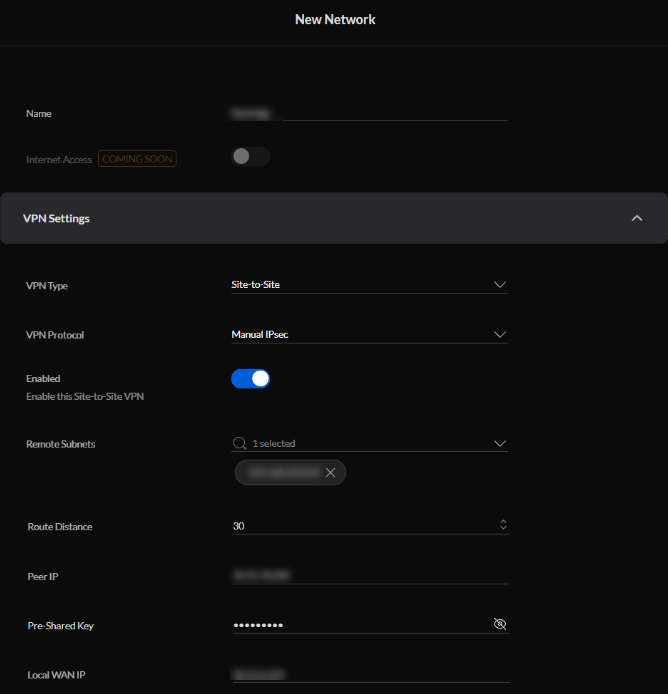The image size is (668, 694).
Task: Click the Route Distance stepper arrows
Action: point(503,525)
